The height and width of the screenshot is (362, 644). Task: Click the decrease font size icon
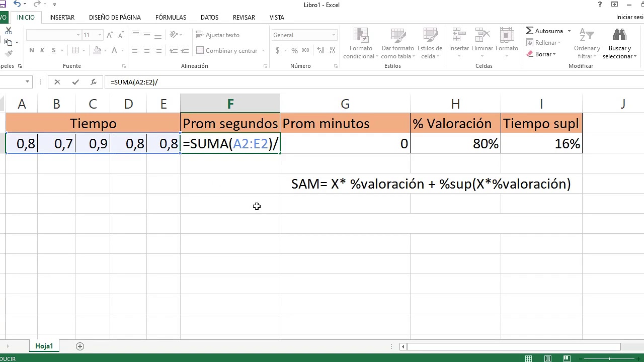pyautogui.click(x=122, y=35)
